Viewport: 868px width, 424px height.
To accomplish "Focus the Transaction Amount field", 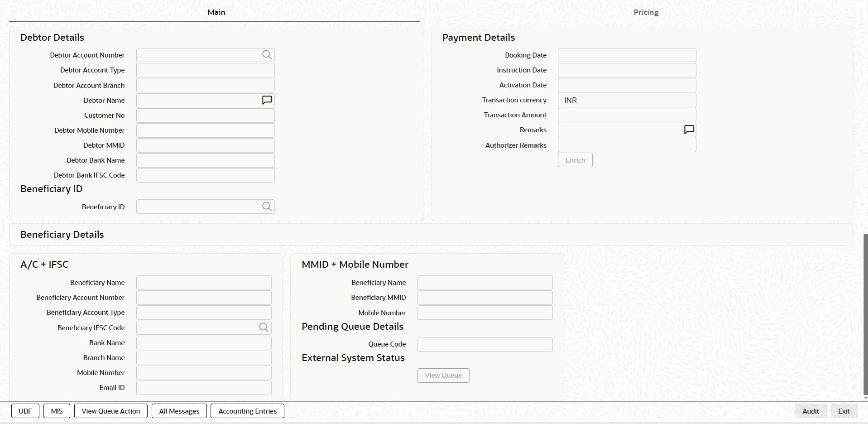I will coord(627,115).
